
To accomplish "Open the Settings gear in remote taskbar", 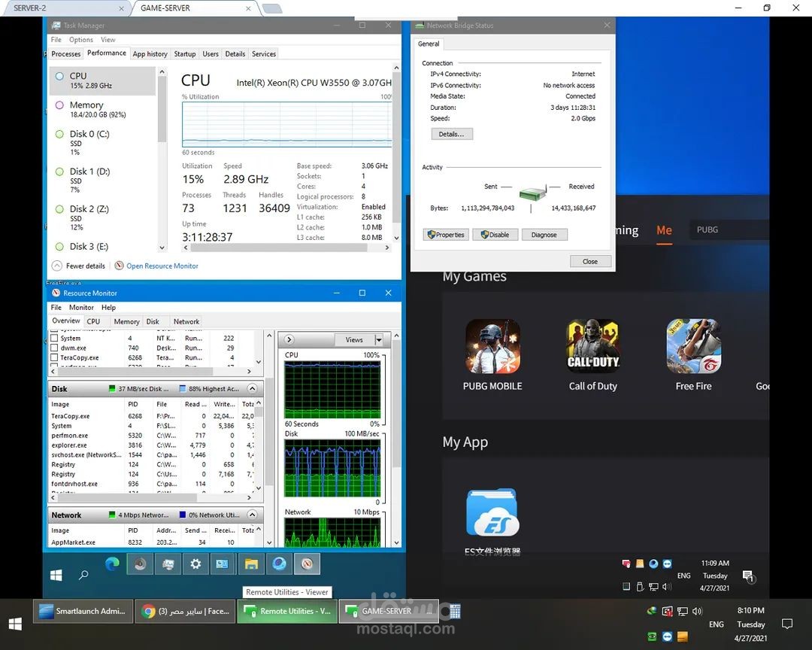I will [195, 564].
